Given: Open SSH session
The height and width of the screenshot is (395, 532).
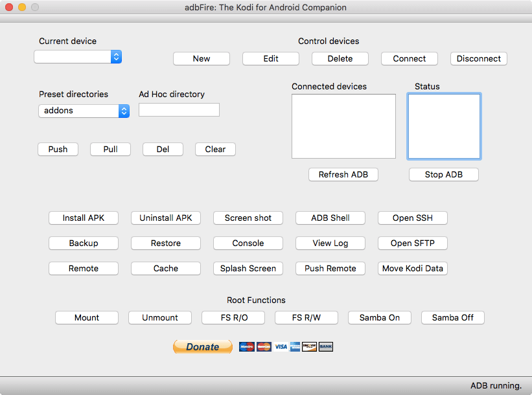Looking at the screenshot, I should point(413,218).
